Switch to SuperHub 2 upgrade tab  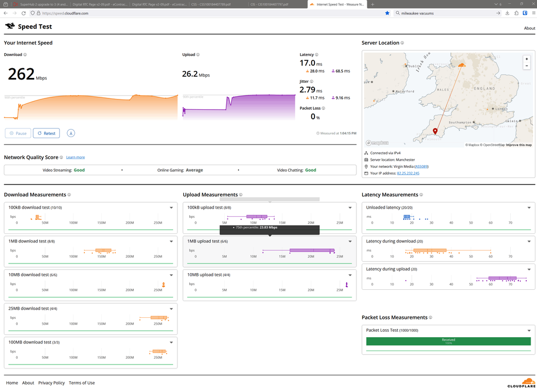pyautogui.click(x=40, y=4)
